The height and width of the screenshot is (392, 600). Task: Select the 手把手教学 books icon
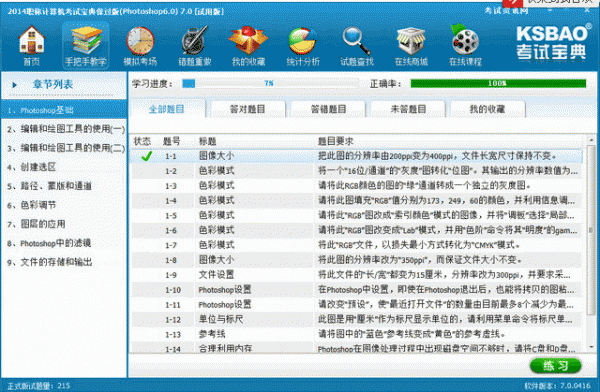[x=86, y=45]
